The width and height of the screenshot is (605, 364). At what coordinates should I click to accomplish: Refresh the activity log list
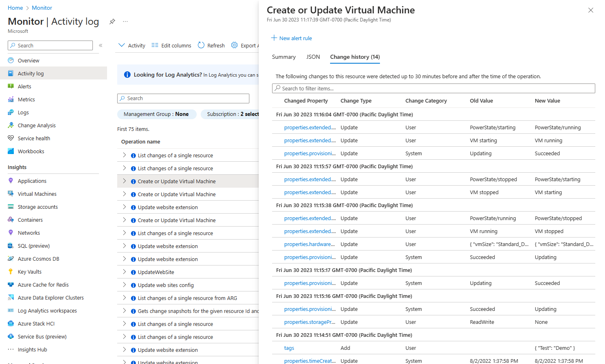point(211,45)
